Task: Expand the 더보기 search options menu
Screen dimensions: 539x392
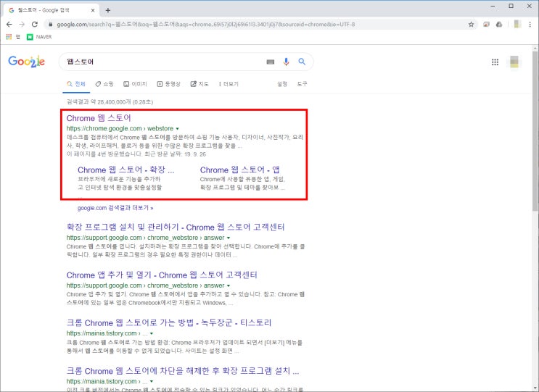Action: coord(229,84)
